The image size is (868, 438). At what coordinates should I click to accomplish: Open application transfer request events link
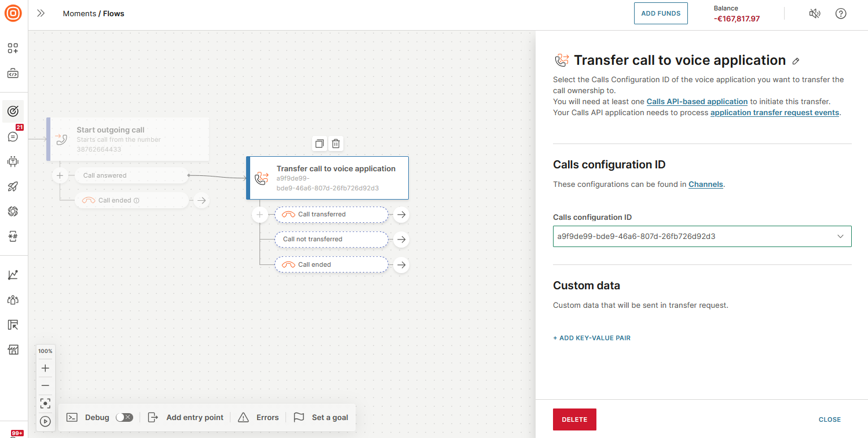coord(775,113)
